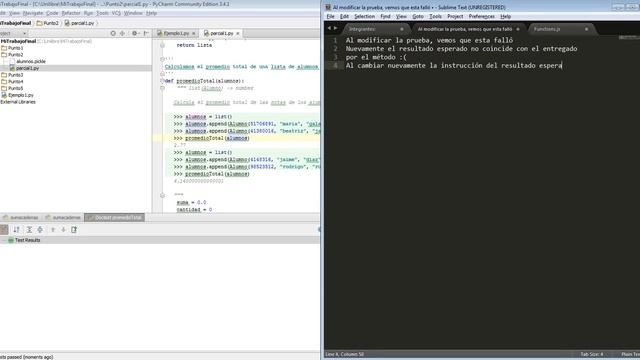The width and height of the screenshot is (640, 360).
Task: Open Sublime Text Project menu
Action: [x=455, y=16]
